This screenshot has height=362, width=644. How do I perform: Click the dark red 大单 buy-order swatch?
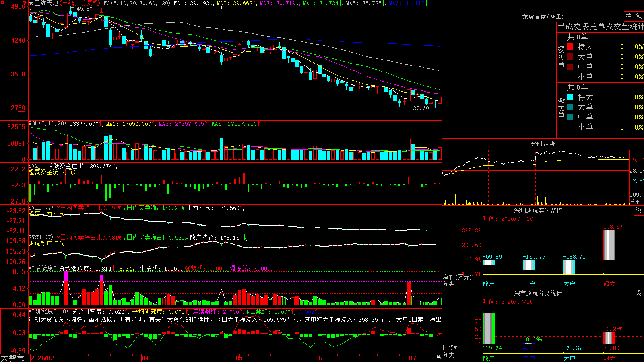coord(570,57)
